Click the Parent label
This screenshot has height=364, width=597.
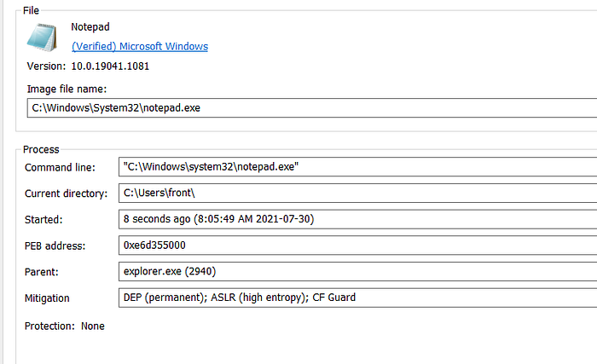pos(42,272)
